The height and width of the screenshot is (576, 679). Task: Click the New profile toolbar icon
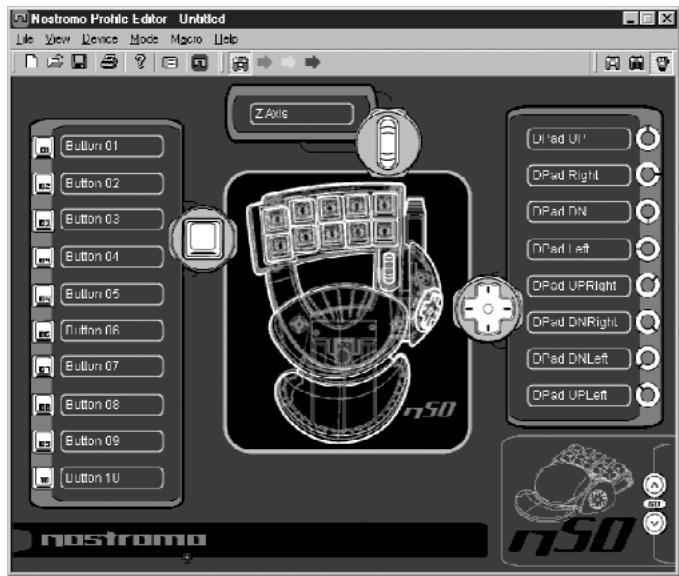[x=32, y=62]
